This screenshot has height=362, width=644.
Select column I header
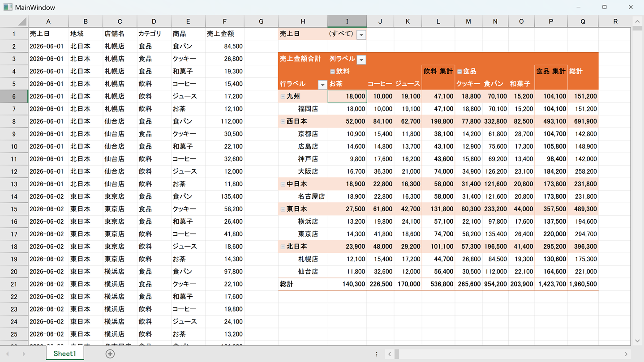(347, 21)
